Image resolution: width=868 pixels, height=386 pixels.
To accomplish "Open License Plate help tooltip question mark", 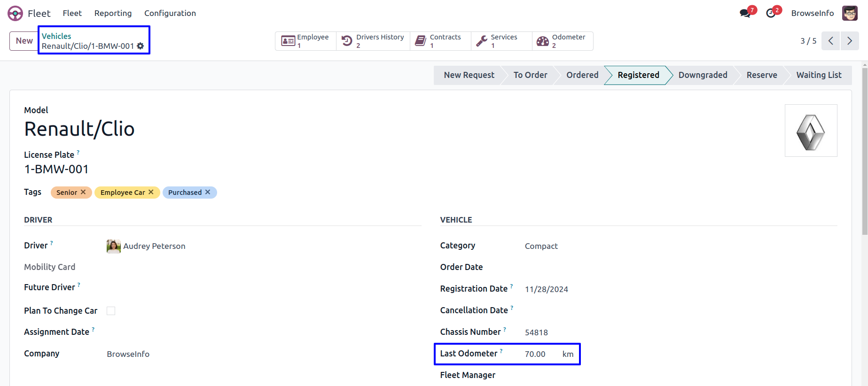I will tap(78, 152).
